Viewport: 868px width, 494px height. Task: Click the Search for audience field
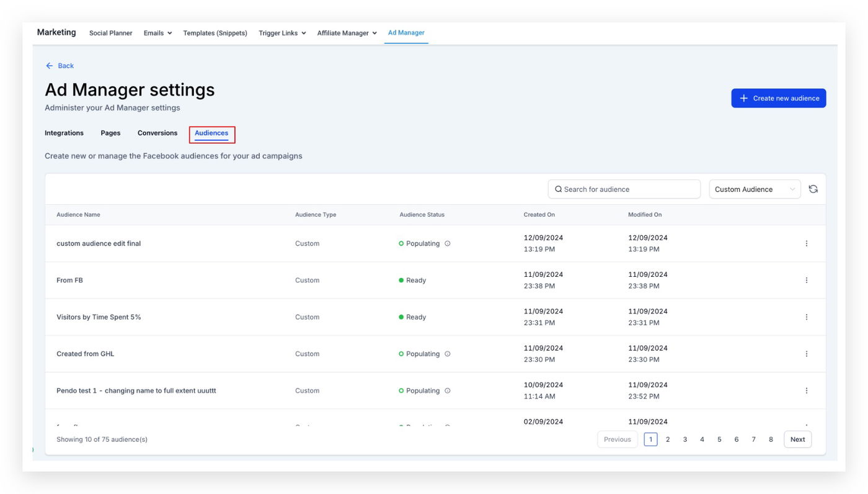624,189
